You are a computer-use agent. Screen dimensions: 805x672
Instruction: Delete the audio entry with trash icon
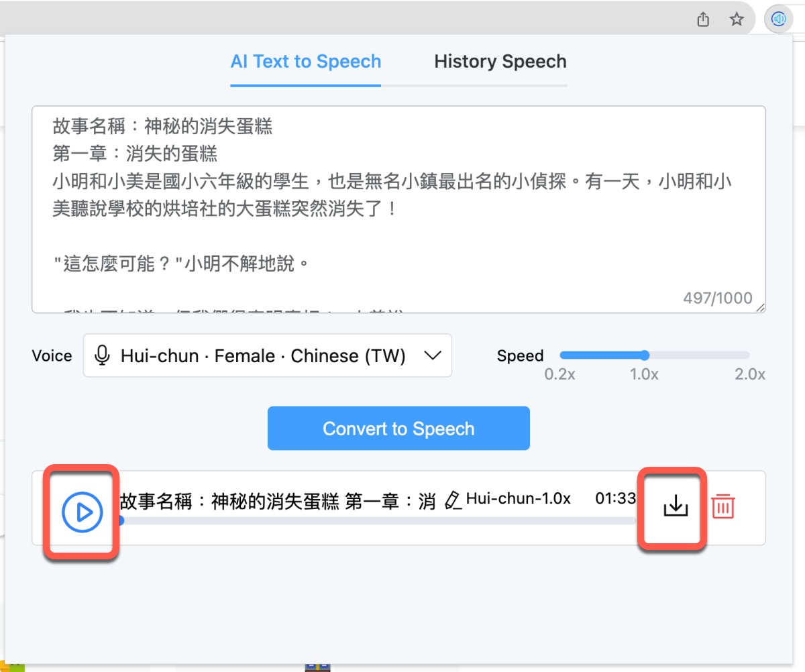point(722,506)
